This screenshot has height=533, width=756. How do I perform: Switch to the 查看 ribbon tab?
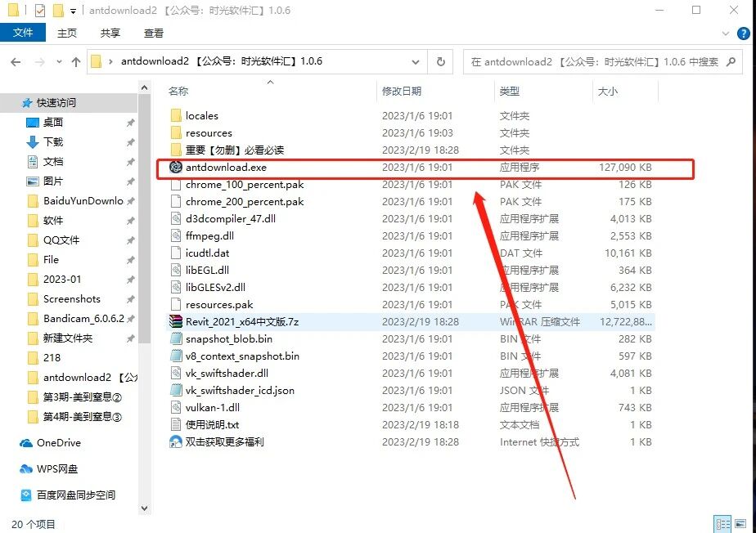click(x=153, y=33)
